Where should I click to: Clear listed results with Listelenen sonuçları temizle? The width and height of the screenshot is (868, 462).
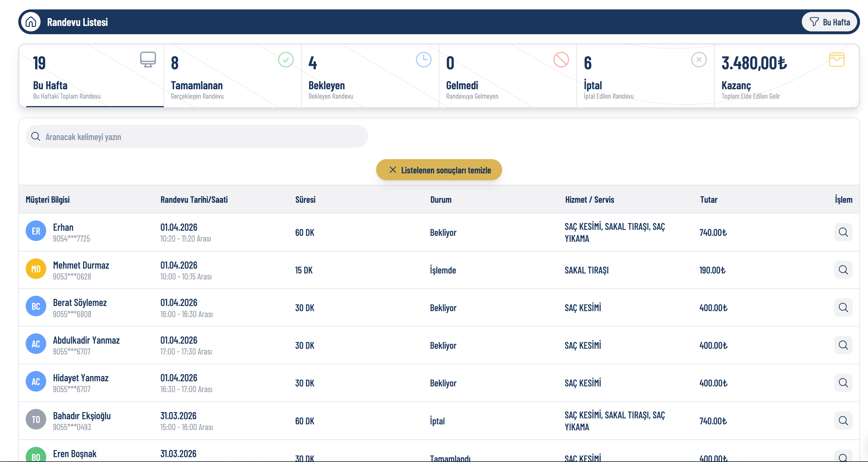click(x=439, y=170)
